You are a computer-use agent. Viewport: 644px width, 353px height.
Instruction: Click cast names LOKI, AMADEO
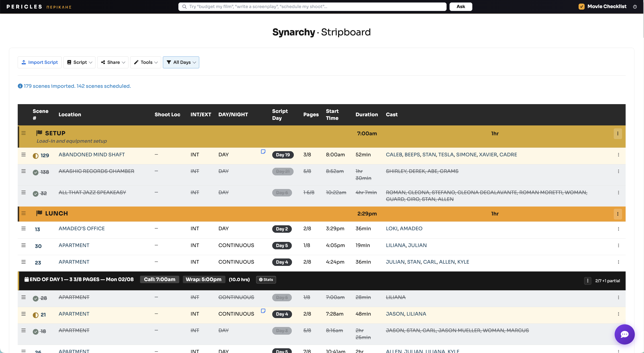pyautogui.click(x=404, y=229)
